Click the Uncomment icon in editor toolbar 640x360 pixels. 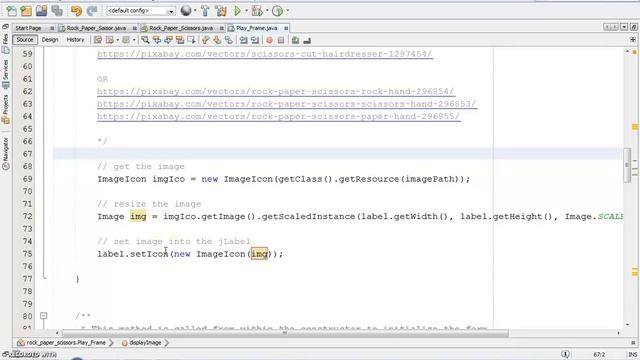pos(307,40)
